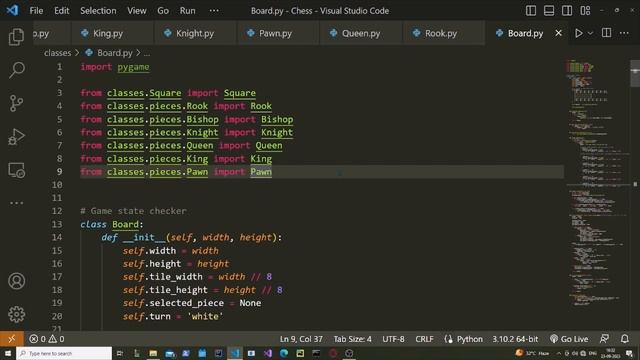This screenshot has width=640, height=360.
Task: Click the '# Game state checker' comment
Action: tap(133, 211)
